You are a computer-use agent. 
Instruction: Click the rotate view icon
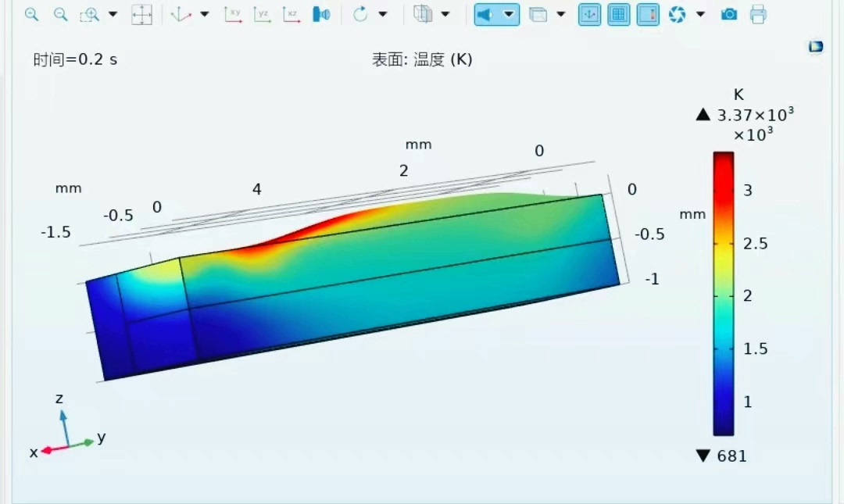(x=360, y=15)
